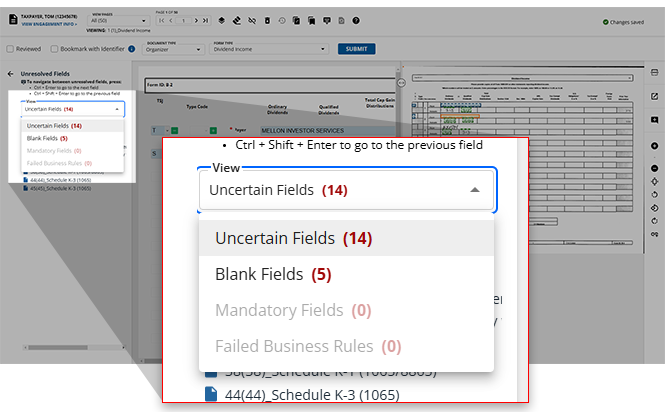Go to the previous page
Viewport: 665px width, 412px height.
(171, 20)
